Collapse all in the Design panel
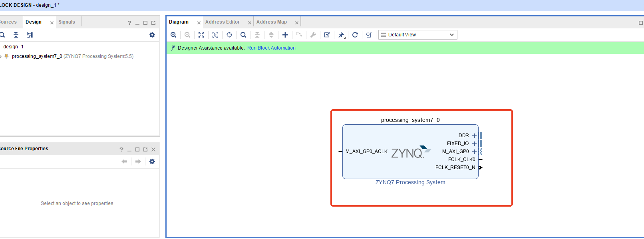 point(16,35)
